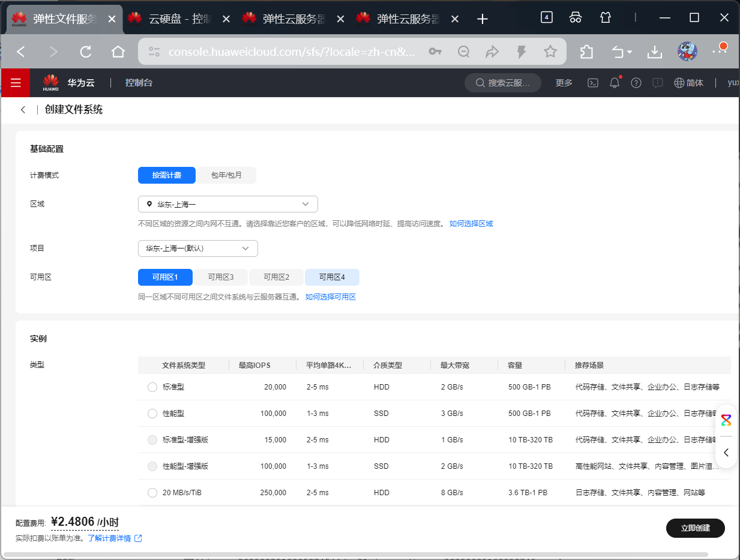Open the help question mark icon
This screenshot has height=560, width=740.
coord(636,83)
